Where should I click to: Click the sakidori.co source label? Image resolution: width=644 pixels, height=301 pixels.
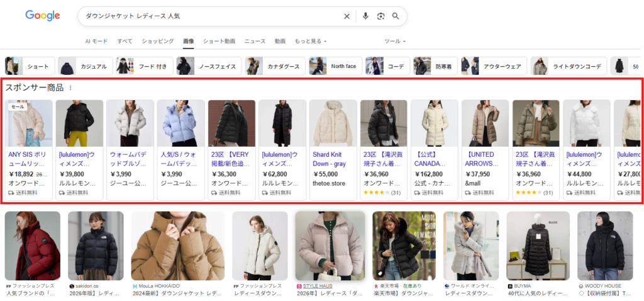(x=87, y=286)
